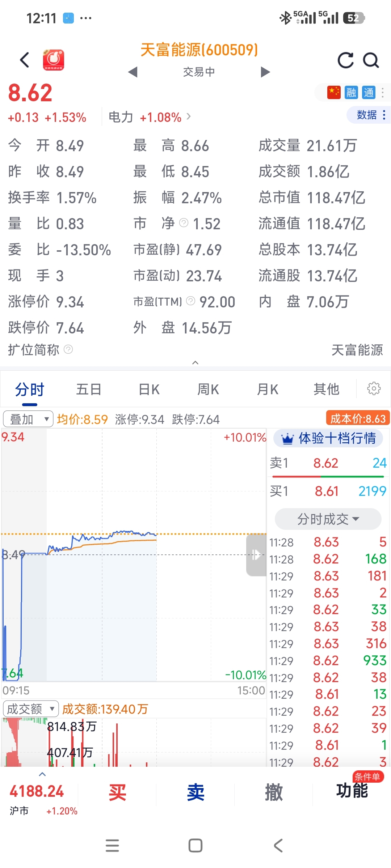Tap the trade row with volume 316
Image resolution: width=391 pixels, height=868 pixels.
pyautogui.click(x=328, y=644)
